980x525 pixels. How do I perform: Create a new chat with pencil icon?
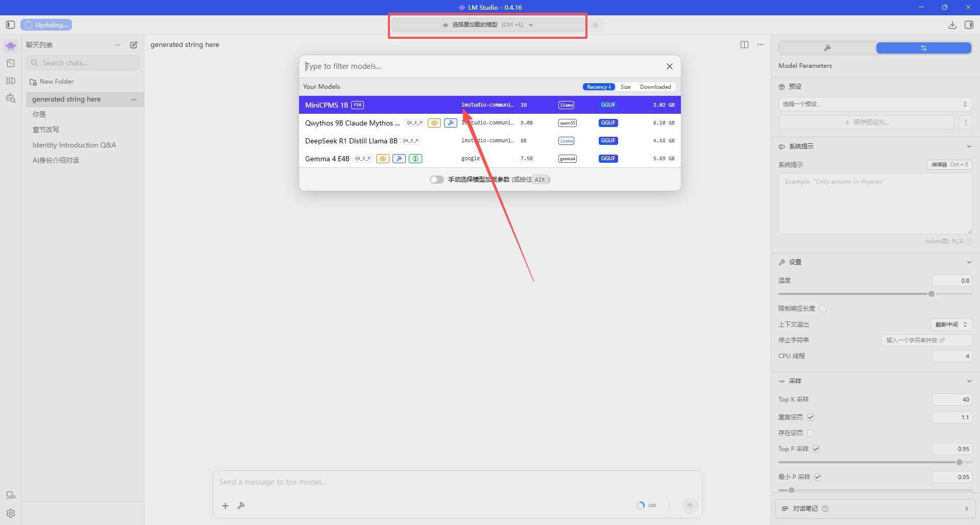click(x=134, y=45)
